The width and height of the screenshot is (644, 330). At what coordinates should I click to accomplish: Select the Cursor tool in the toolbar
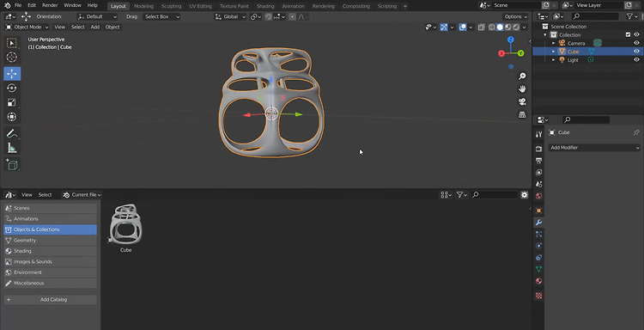tap(12, 58)
